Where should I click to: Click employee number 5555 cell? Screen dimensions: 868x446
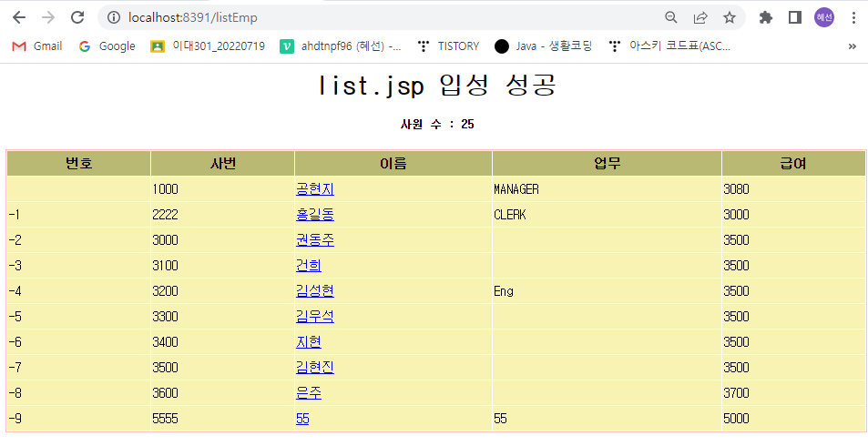click(222, 419)
